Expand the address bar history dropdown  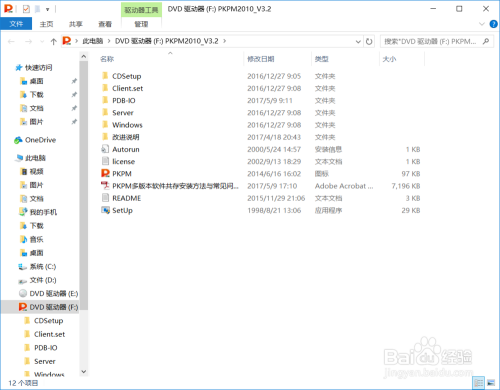click(358, 42)
